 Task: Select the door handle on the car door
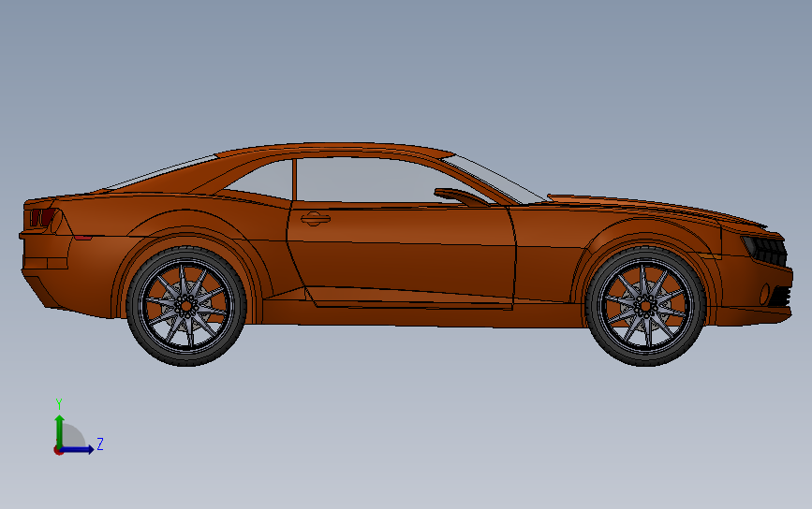(x=315, y=219)
